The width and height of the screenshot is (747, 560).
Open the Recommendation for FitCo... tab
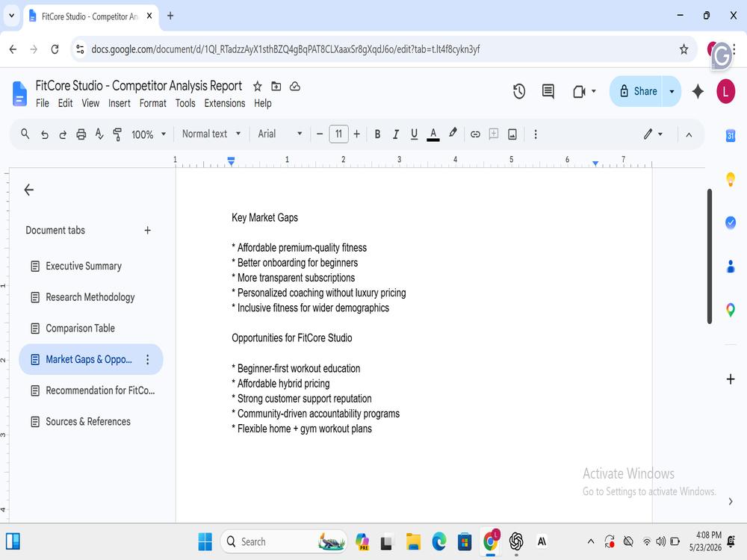click(90, 391)
